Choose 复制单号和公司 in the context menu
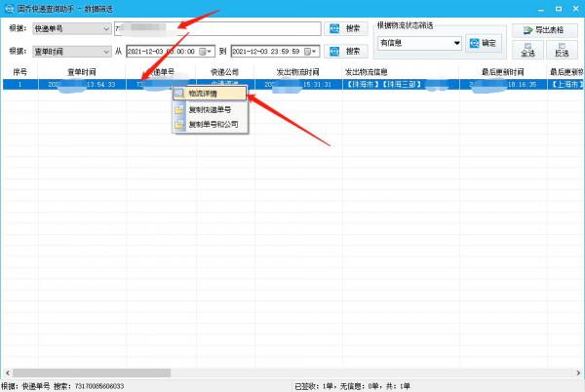This screenshot has width=585, height=392. 210,124
